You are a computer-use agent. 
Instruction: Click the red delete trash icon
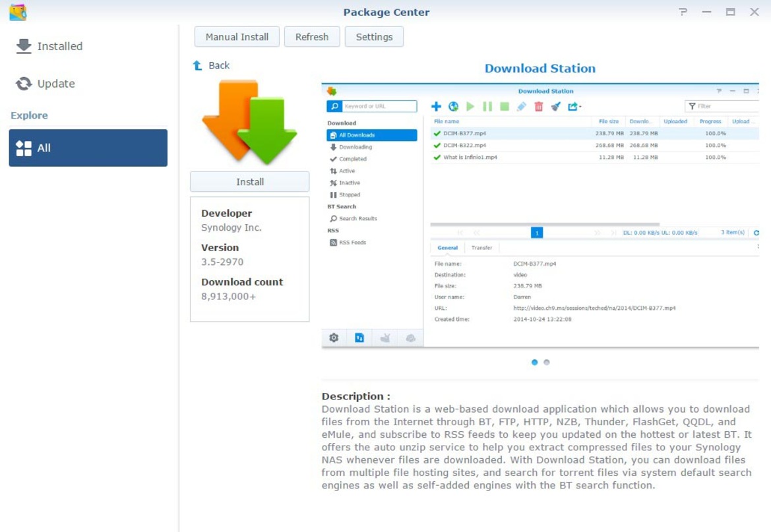coord(538,106)
